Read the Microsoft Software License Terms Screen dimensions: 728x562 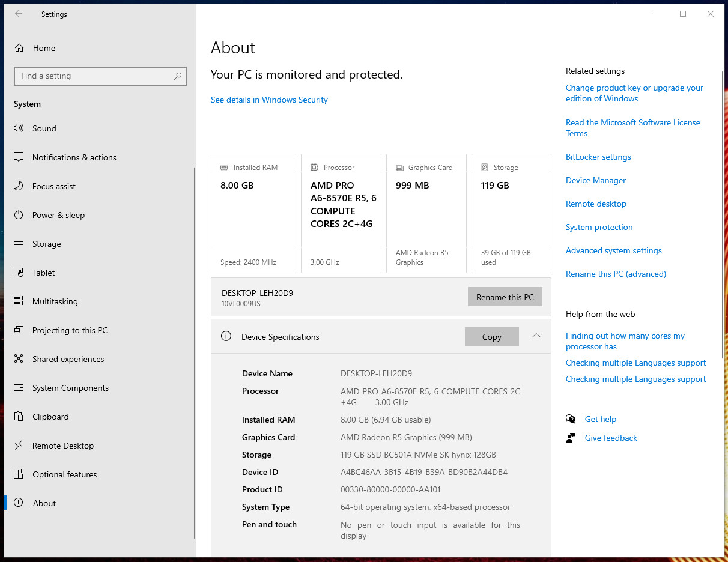pos(633,128)
